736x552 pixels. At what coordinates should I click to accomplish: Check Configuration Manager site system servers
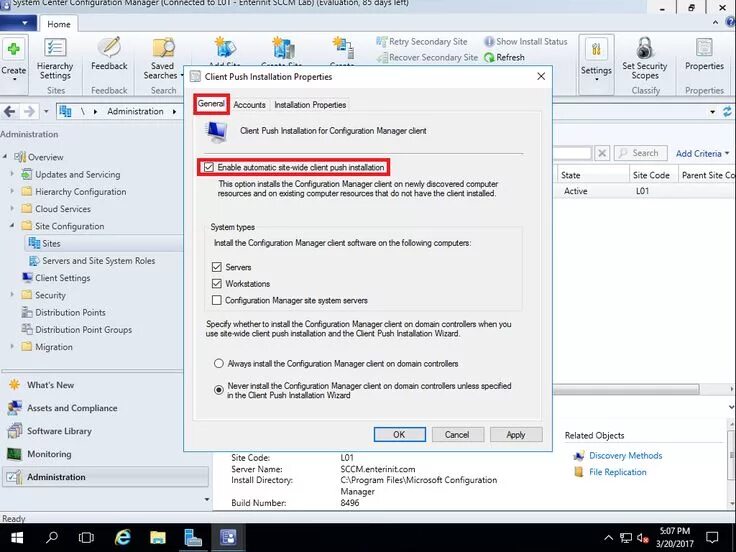coord(216,300)
